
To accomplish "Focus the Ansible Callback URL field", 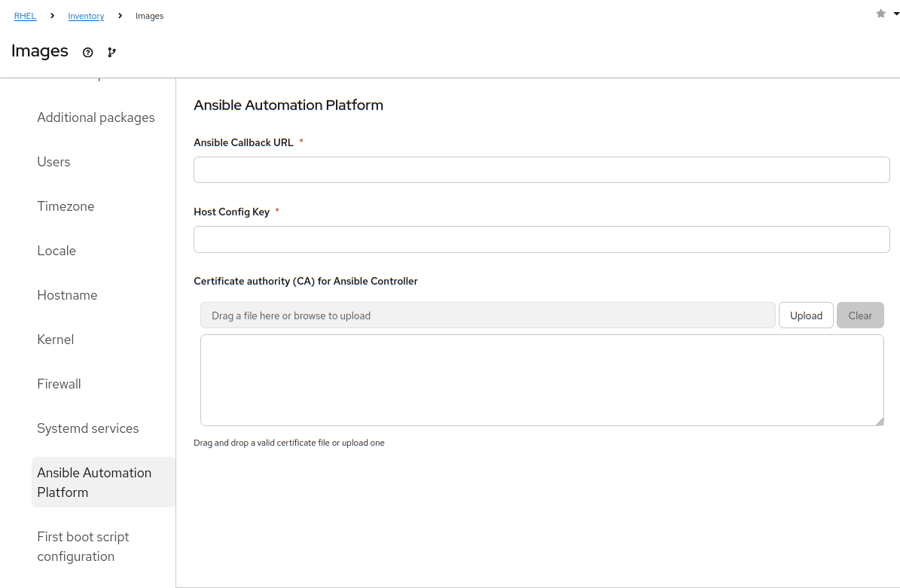I will pyautogui.click(x=542, y=170).
